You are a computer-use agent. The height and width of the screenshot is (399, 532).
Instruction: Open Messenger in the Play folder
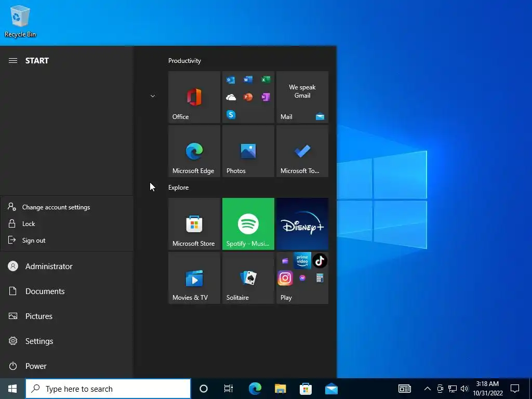click(302, 278)
